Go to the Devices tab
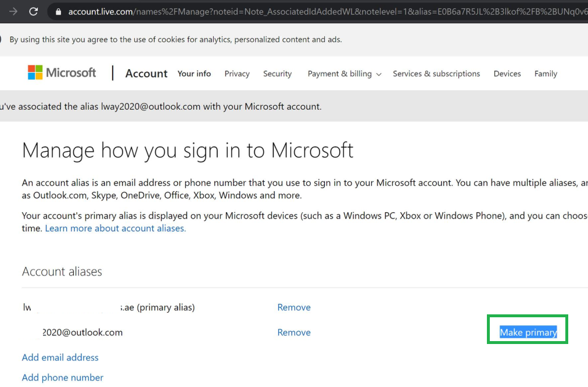This screenshot has height=387, width=588. [x=507, y=73]
